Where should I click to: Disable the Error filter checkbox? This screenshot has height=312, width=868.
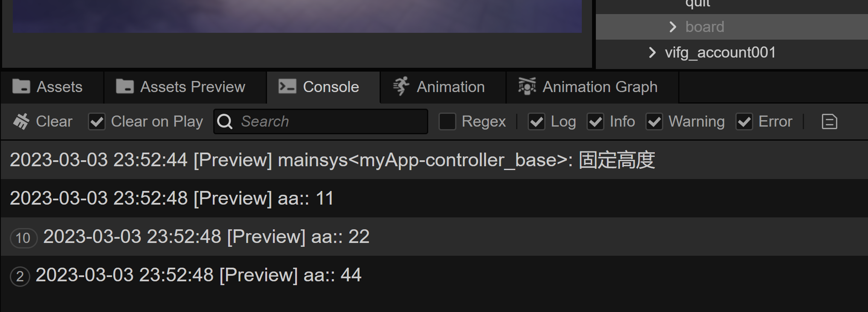(744, 122)
